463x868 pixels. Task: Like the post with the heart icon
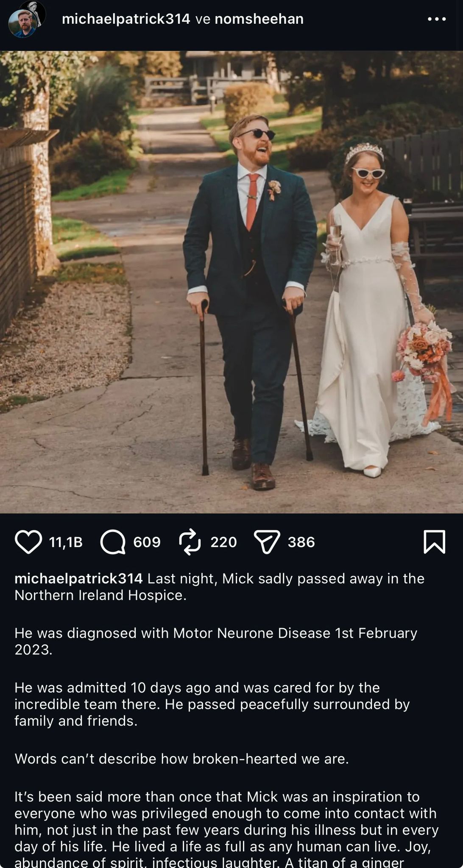pyautogui.click(x=28, y=542)
